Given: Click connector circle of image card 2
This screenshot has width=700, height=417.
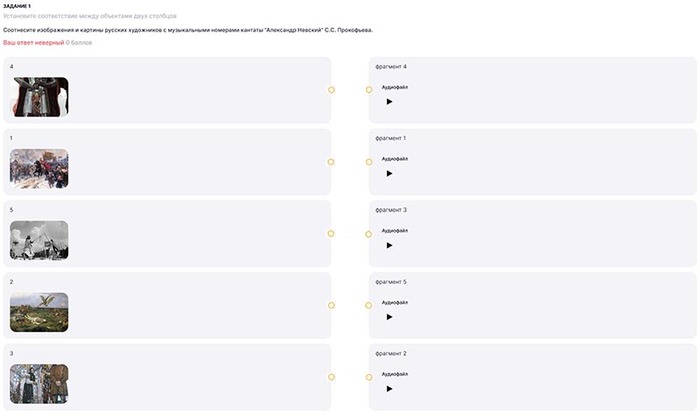Looking at the screenshot, I should point(331,305).
